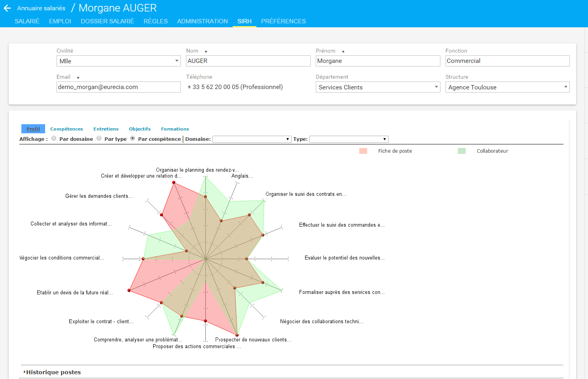This screenshot has height=379, width=588.
Task: Click radar label Anglais...
Action: (242, 176)
